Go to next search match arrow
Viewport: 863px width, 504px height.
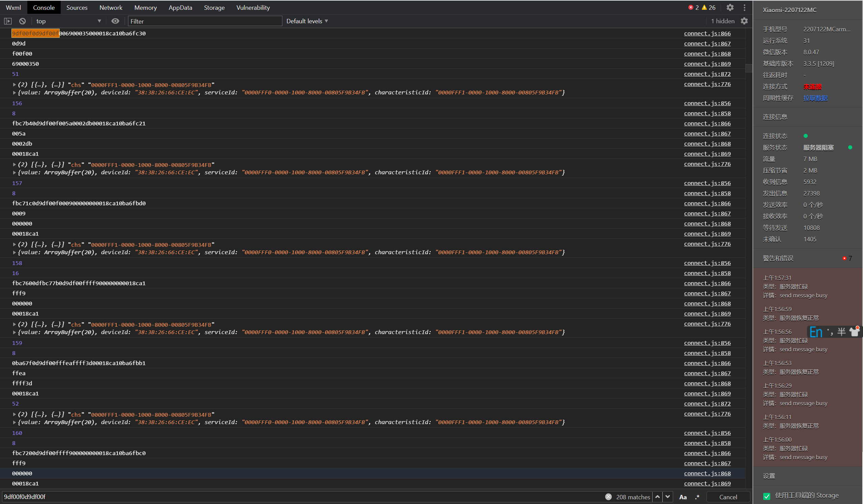click(x=668, y=497)
